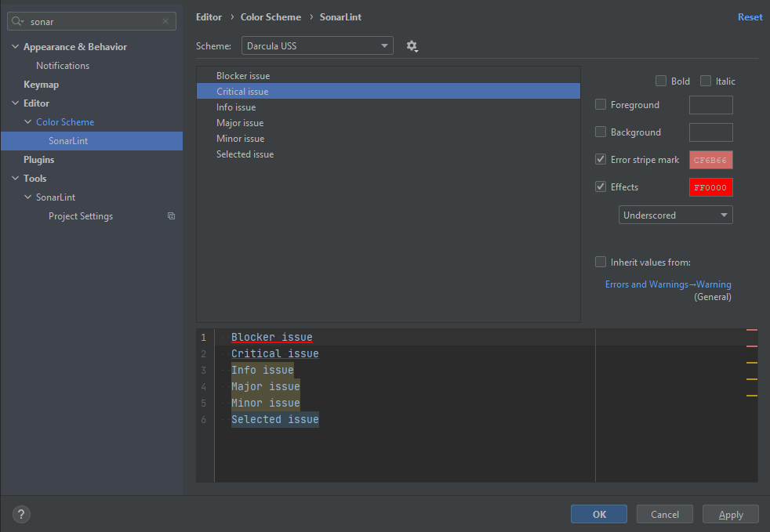Open the Scheme dropdown Darcula USS
This screenshot has width=770, height=532.
(x=317, y=46)
